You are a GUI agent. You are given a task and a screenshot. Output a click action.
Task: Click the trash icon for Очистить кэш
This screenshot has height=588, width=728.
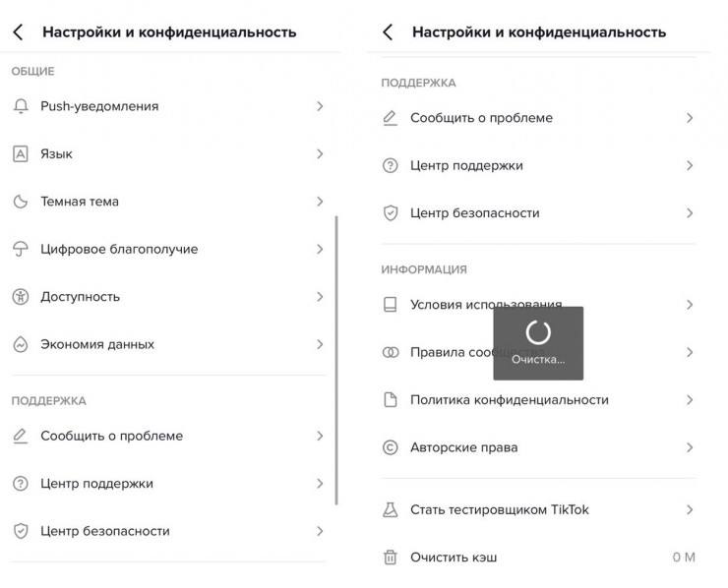pos(390,558)
